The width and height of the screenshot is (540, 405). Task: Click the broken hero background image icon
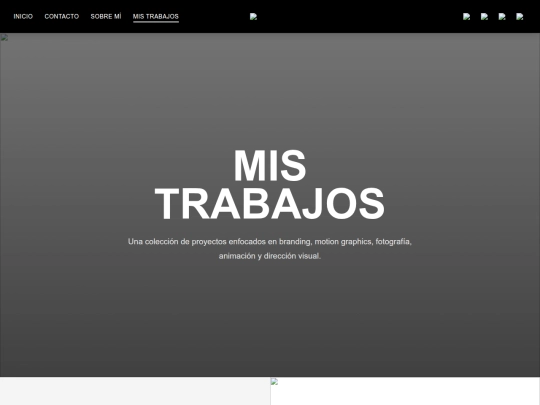click(4, 38)
